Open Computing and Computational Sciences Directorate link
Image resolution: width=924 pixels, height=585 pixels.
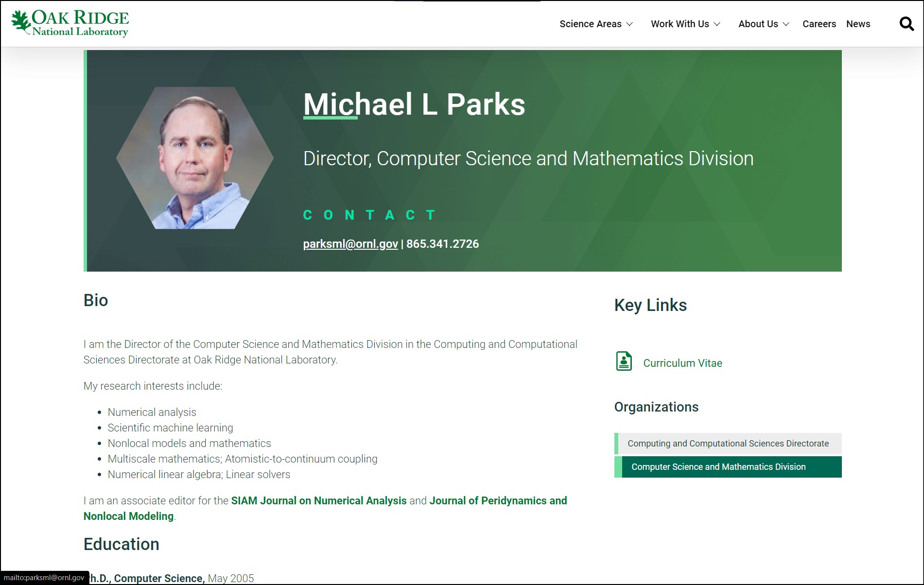tap(728, 444)
